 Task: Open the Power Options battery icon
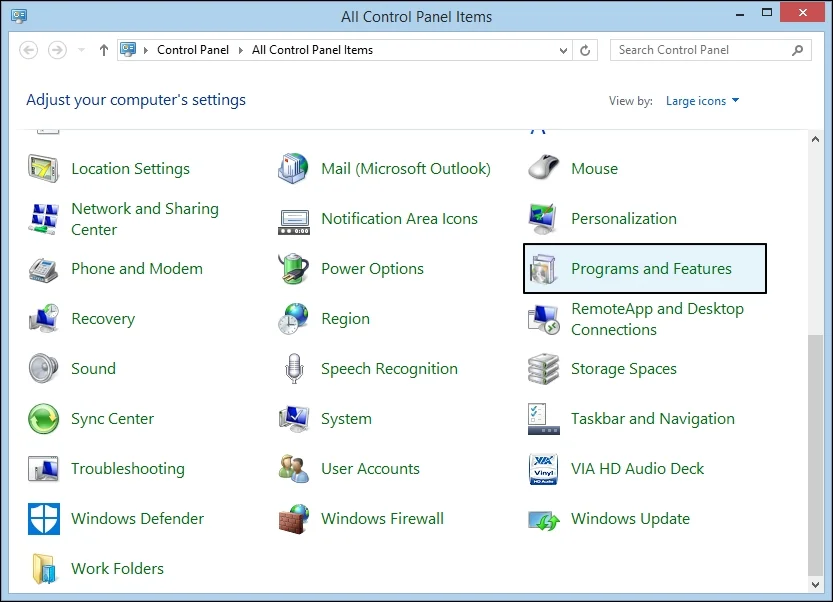coord(293,269)
